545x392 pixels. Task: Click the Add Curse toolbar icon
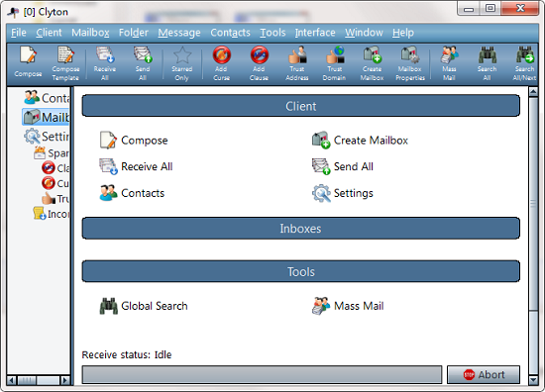click(221, 63)
